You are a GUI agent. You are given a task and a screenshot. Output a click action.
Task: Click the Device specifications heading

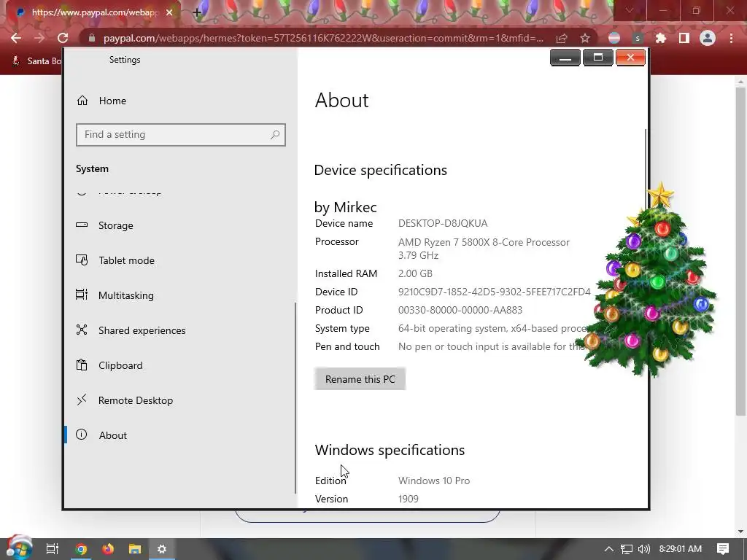tap(381, 170)
